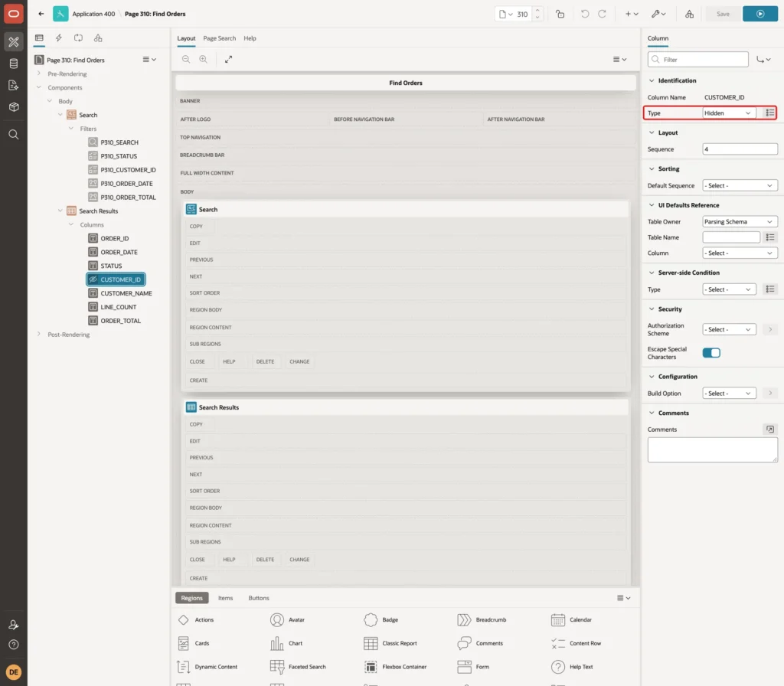This screenshot has height=686, width=784.
Task: Open the App Builder icon in sidebar
Action: coord(14,42)
